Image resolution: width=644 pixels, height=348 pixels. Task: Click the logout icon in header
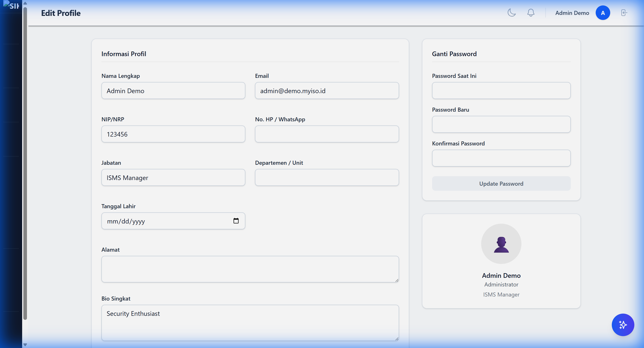624,12
